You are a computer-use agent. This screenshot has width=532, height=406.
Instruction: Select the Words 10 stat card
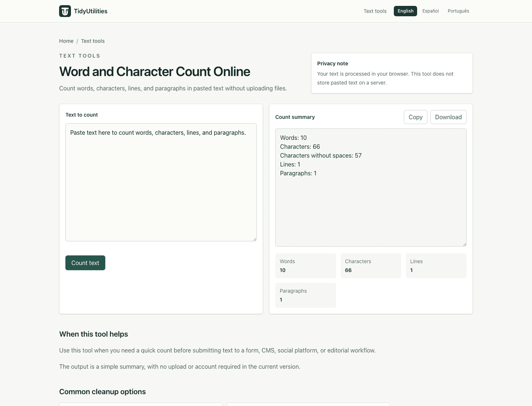point(306,266)
